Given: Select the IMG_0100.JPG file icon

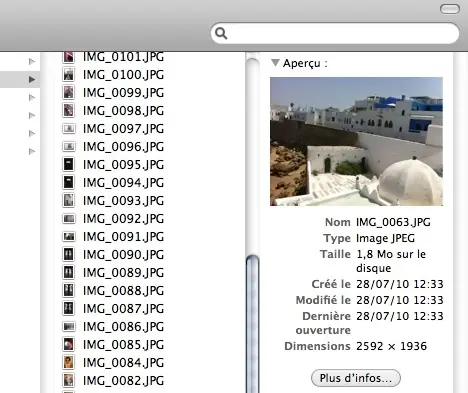Looking at the screenshot, I should (69, 74).
